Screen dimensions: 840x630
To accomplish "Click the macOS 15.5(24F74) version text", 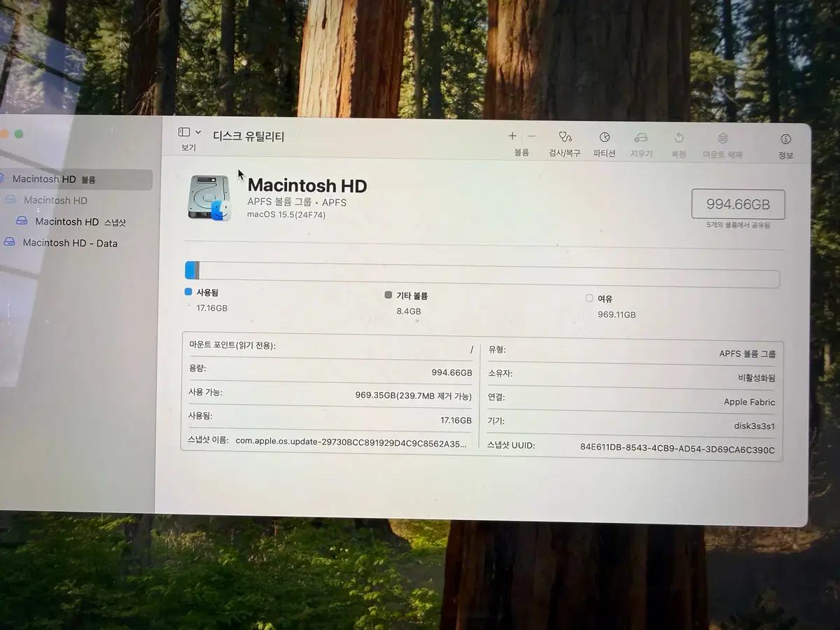I will click(286, 215).
